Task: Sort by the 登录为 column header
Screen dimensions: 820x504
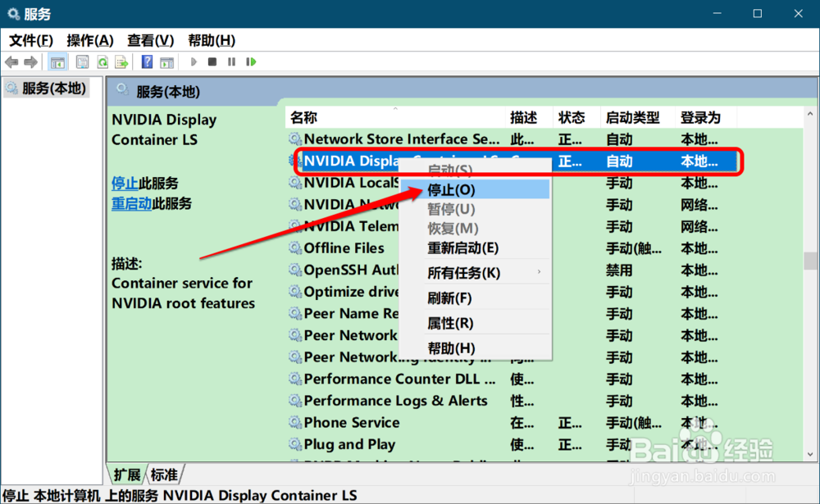Action: coord(705,118)
